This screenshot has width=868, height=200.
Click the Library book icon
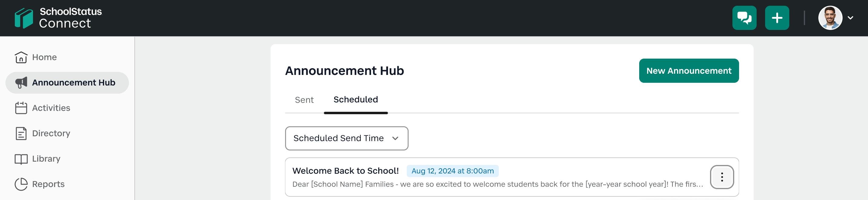coord(21,159)
